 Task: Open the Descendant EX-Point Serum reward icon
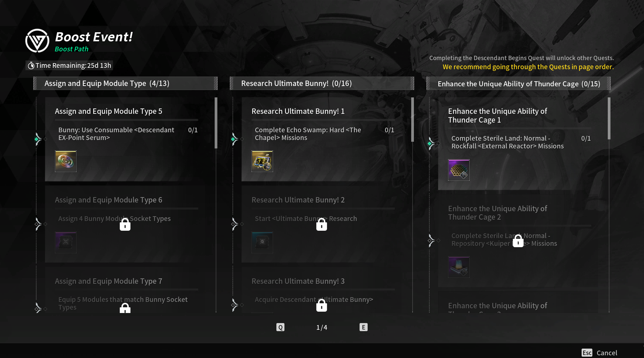tap(66, 161)
